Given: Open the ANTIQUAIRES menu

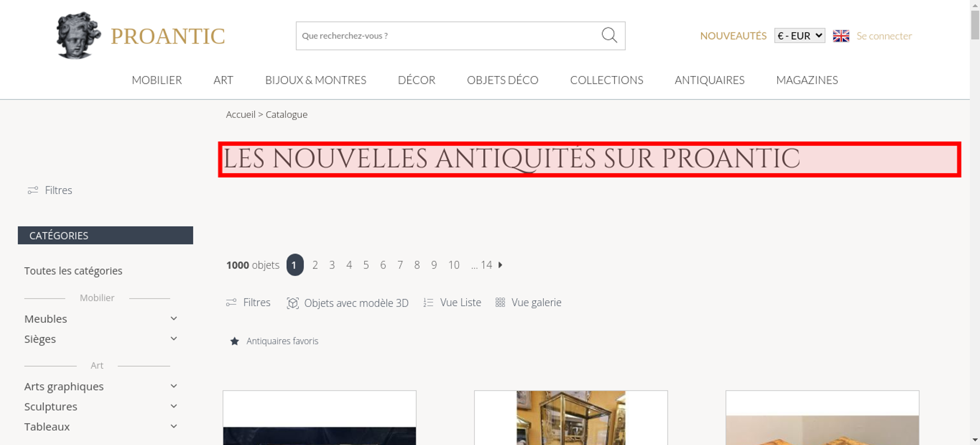Looking at the screenshot, I should pos(710,80).
